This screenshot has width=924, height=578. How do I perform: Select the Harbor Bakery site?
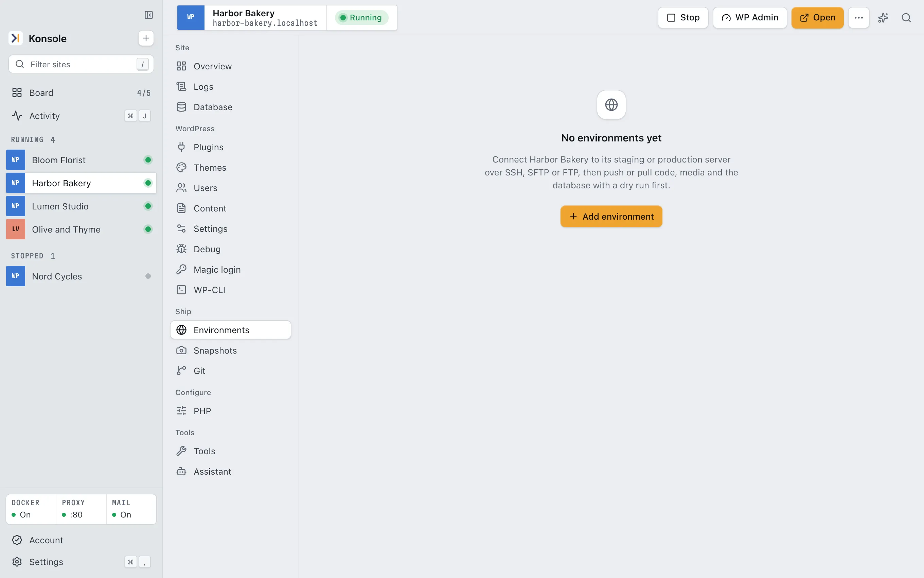tap(81, 183)
